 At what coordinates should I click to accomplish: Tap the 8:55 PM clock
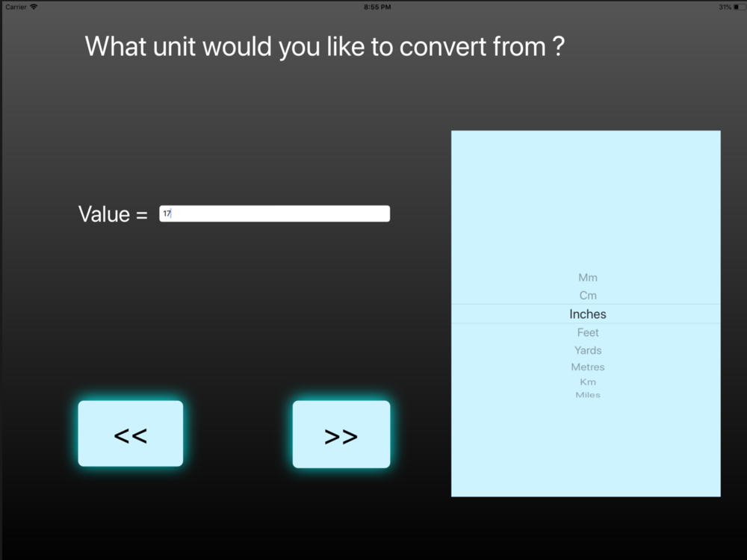point(377,7)
